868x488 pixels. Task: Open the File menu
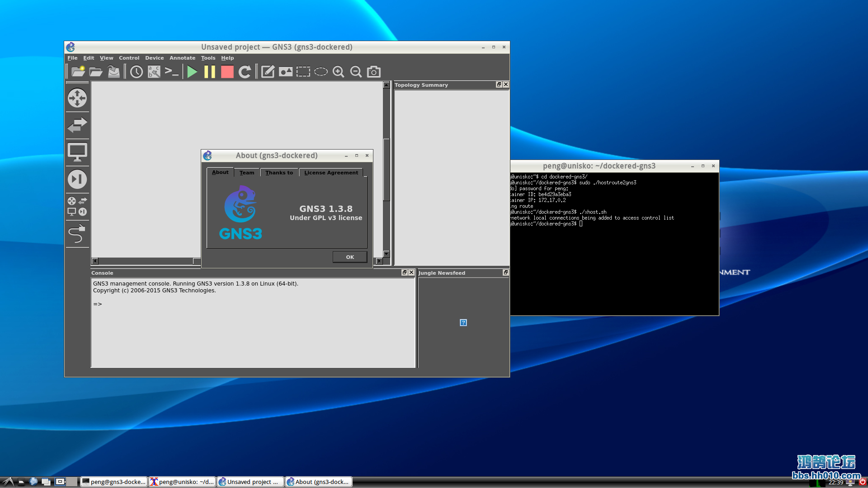(72, 58)
